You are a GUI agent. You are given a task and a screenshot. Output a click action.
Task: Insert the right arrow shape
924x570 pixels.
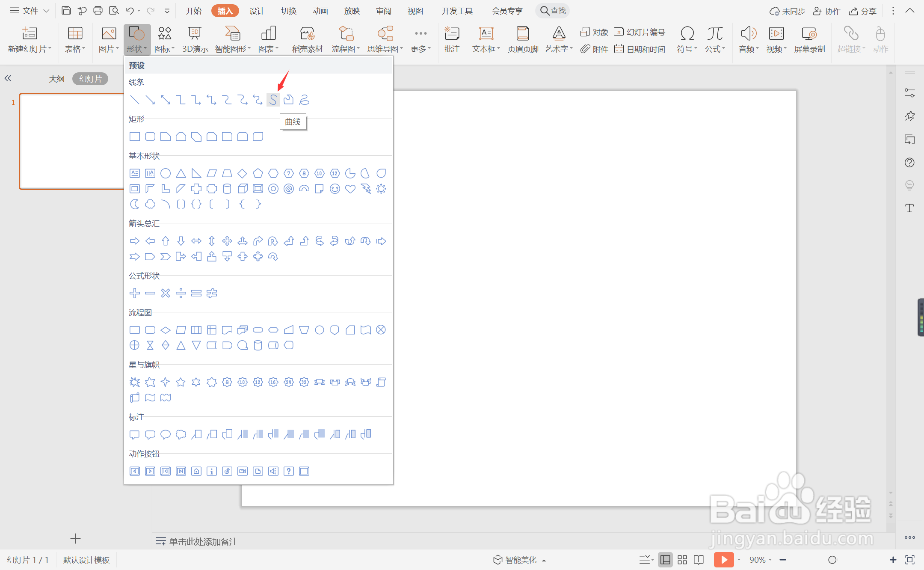click(x=134, y=241)
